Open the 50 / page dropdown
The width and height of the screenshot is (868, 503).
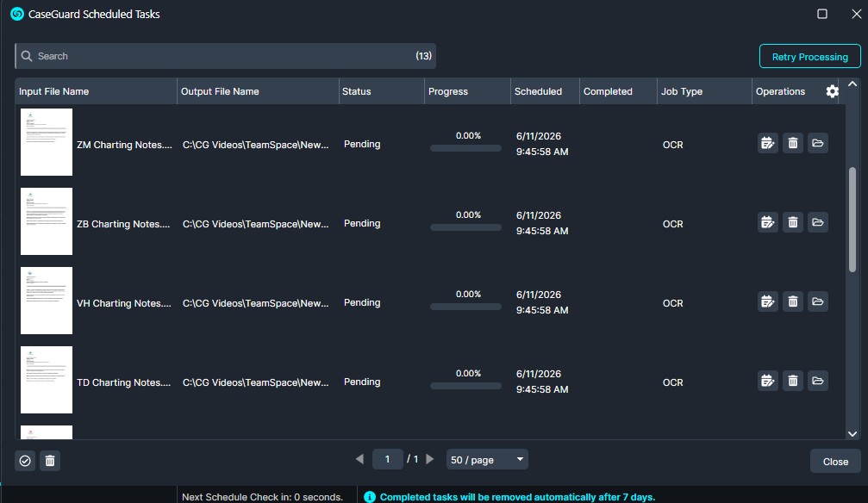487,459
